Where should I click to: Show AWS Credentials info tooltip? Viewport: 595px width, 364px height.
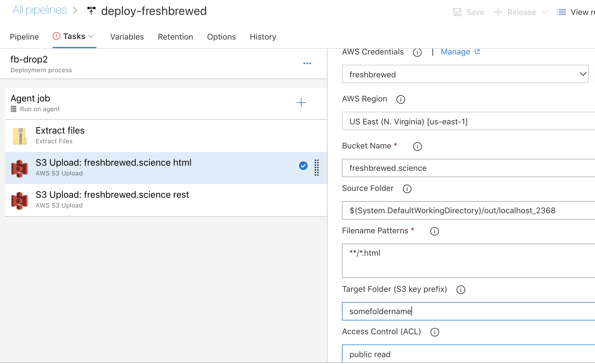pyautogui.click(x=417, y=52)
